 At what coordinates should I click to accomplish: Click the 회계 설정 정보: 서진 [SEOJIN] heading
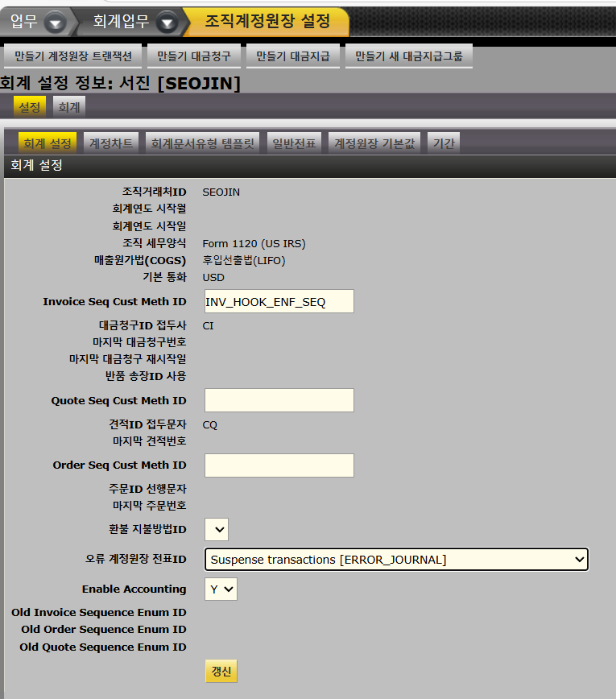(x=120, y=84)
